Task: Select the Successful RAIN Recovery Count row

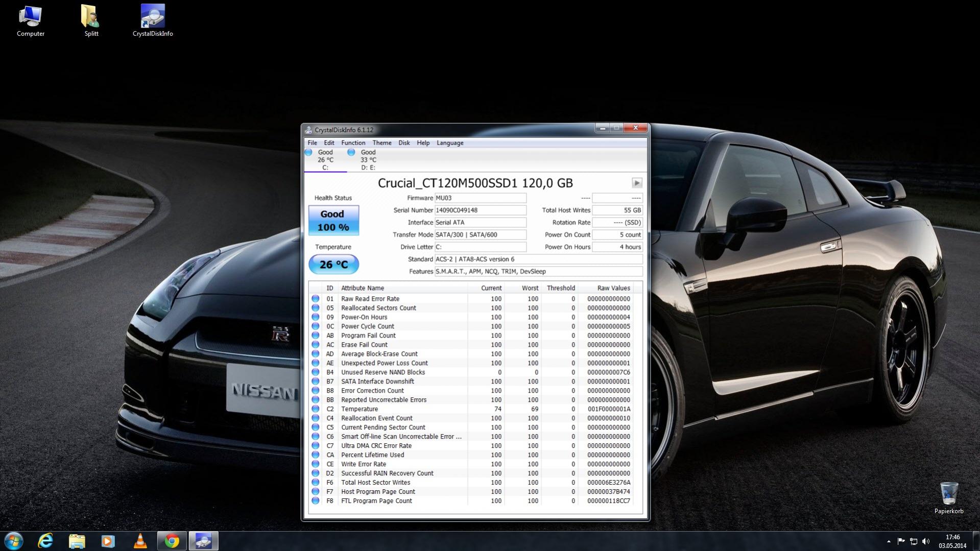Action: [x=471, y=473]
